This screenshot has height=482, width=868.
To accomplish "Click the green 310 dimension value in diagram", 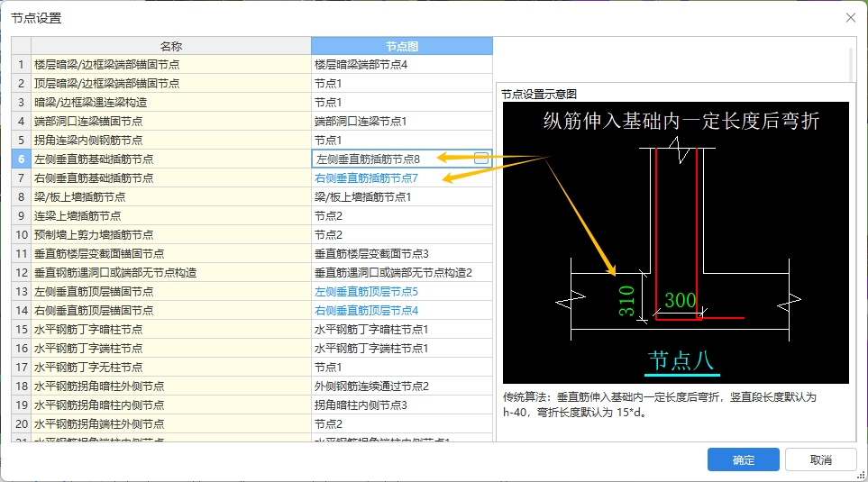I will 626,301.
